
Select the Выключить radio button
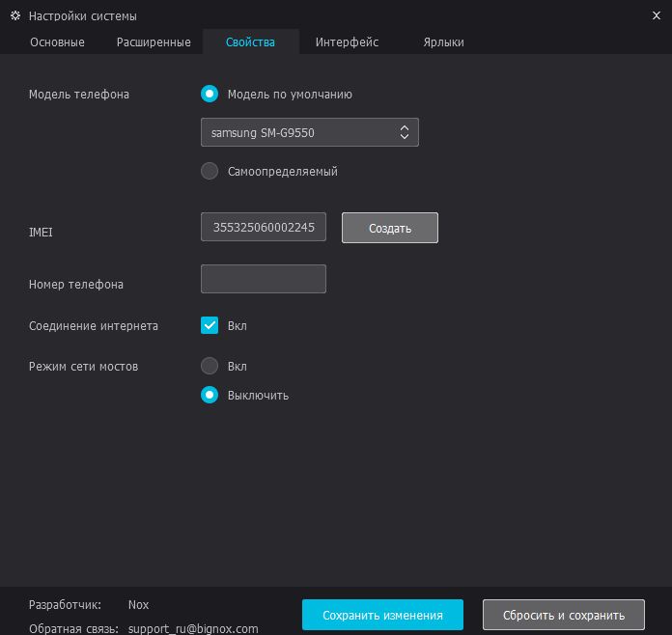210,396
